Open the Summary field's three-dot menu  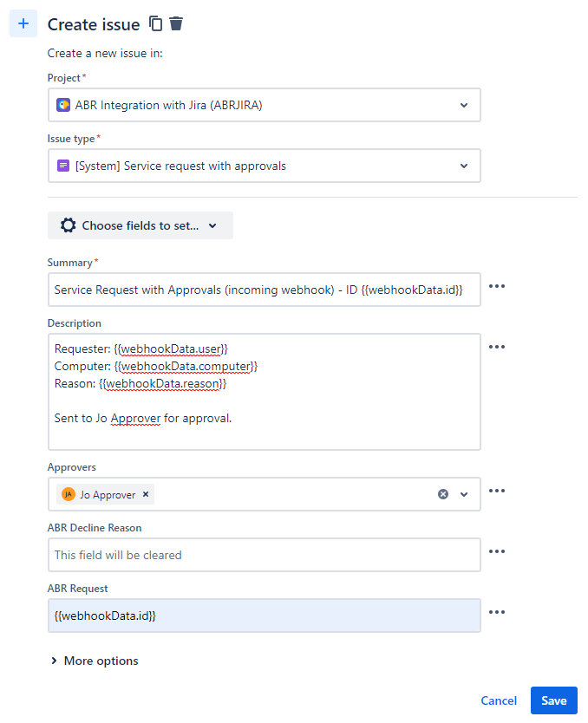pos(497,286)
